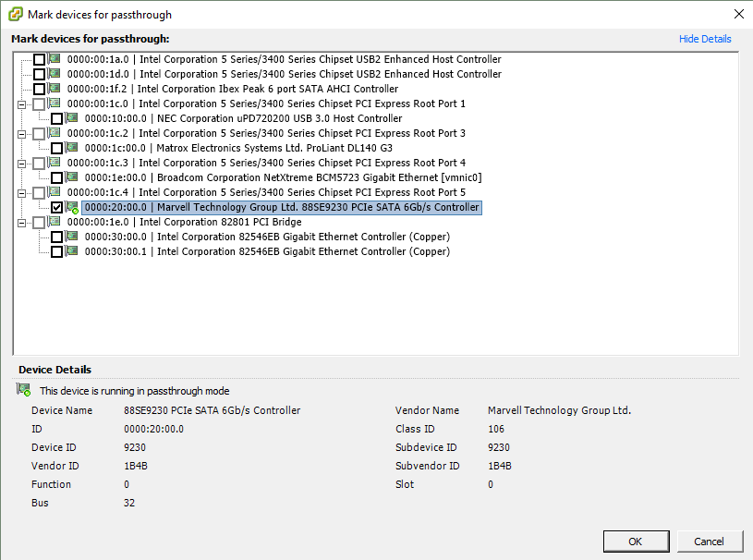Click the Marvell 88SE9230 passthrough device icon
The width and height of the screenshot is (753, 560).
point(72,207)
